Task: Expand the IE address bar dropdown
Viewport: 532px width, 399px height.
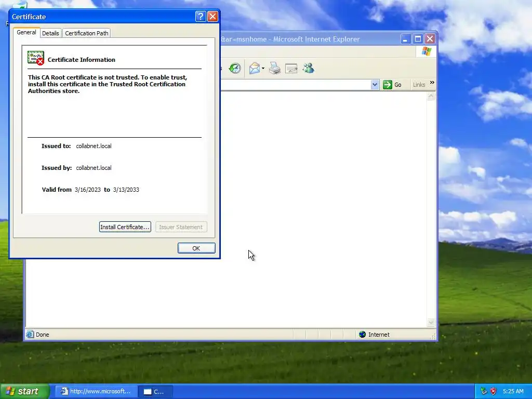Action: [x=375, y=85]
